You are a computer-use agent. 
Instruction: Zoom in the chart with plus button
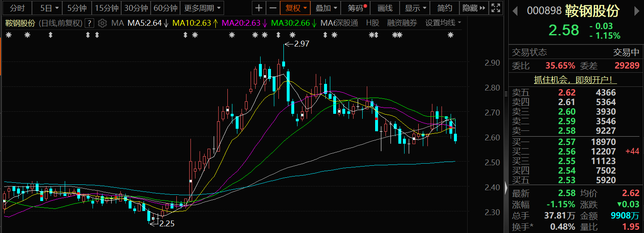pyautogui.click(x=259, y=8)
